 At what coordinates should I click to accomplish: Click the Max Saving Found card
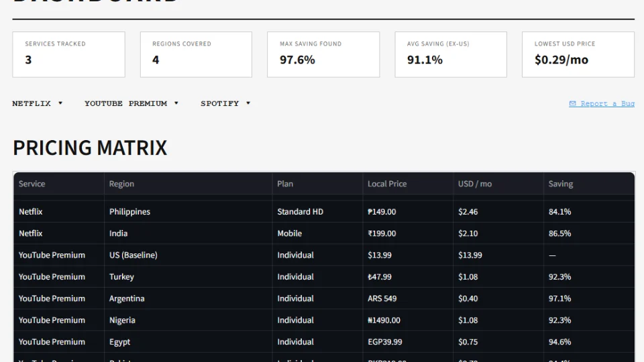point(323,54)
